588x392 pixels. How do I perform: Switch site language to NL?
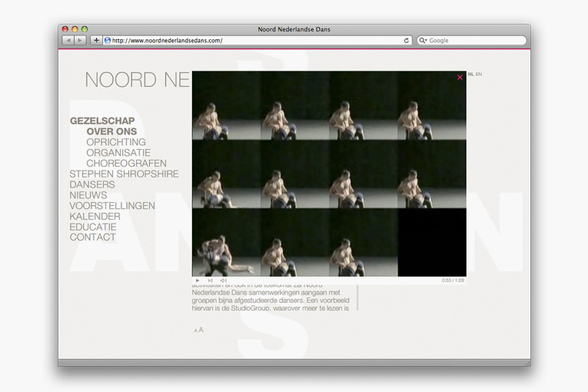(x=470, y=75)
